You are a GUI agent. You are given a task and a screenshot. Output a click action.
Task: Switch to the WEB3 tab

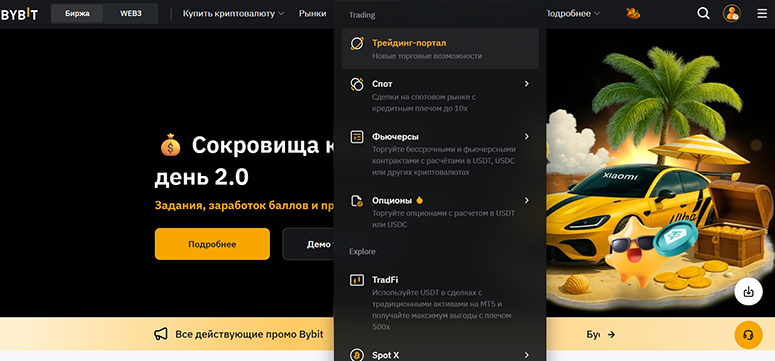click(x=130, y=13)
